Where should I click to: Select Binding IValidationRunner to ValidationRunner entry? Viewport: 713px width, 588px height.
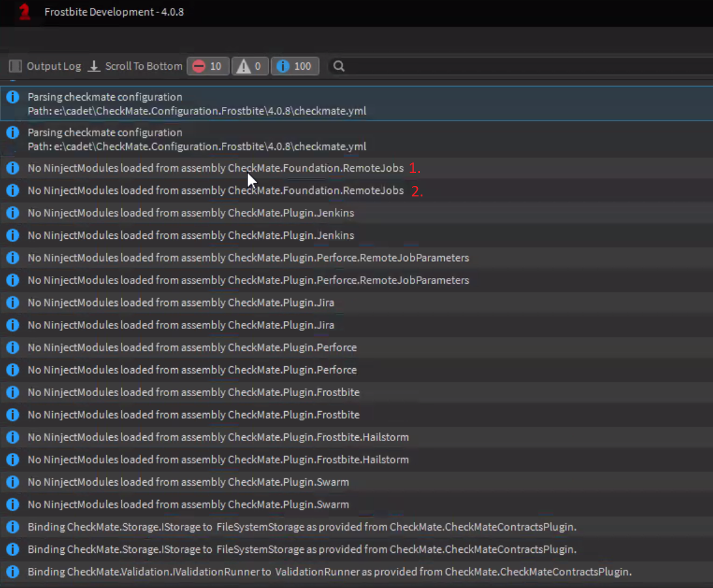356,572
